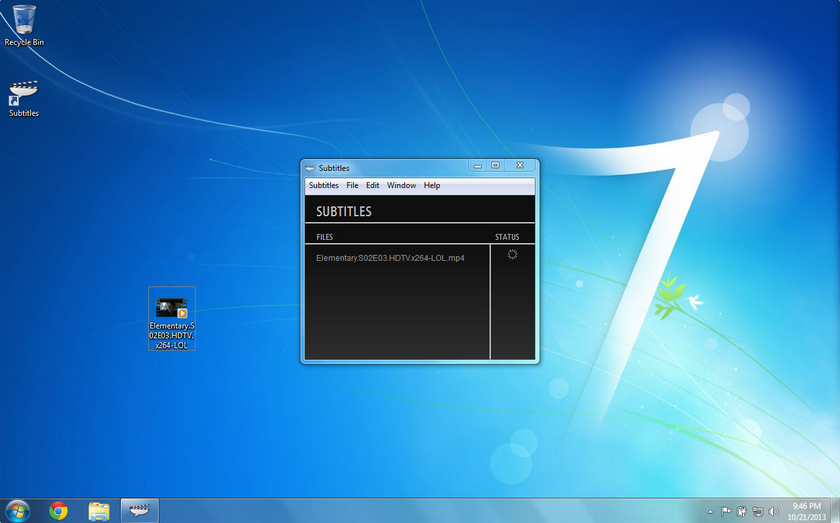Show hidden system tray icons arrow
The width and height of the screenshot is (840, 523).
tap(710, 511)
